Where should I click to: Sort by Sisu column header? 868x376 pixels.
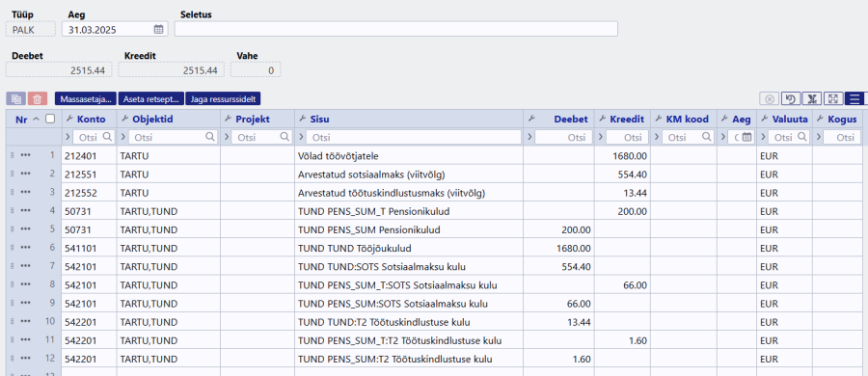319,119
